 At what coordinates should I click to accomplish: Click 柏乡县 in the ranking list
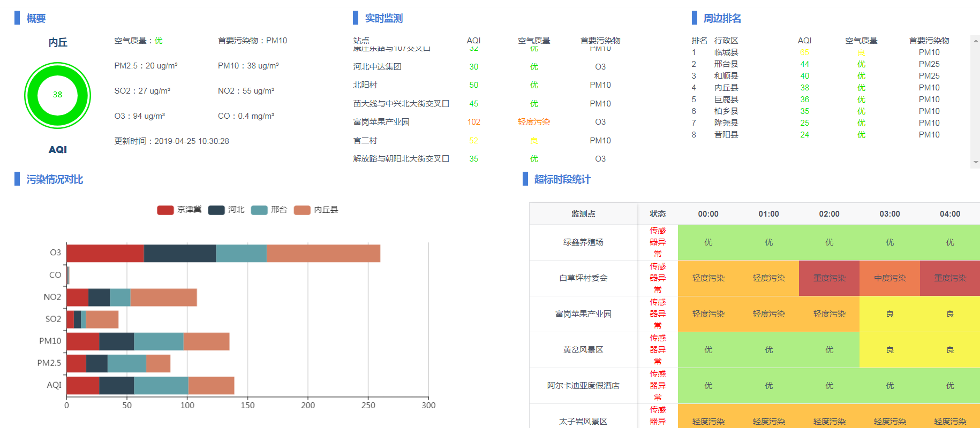pos(726,111)
